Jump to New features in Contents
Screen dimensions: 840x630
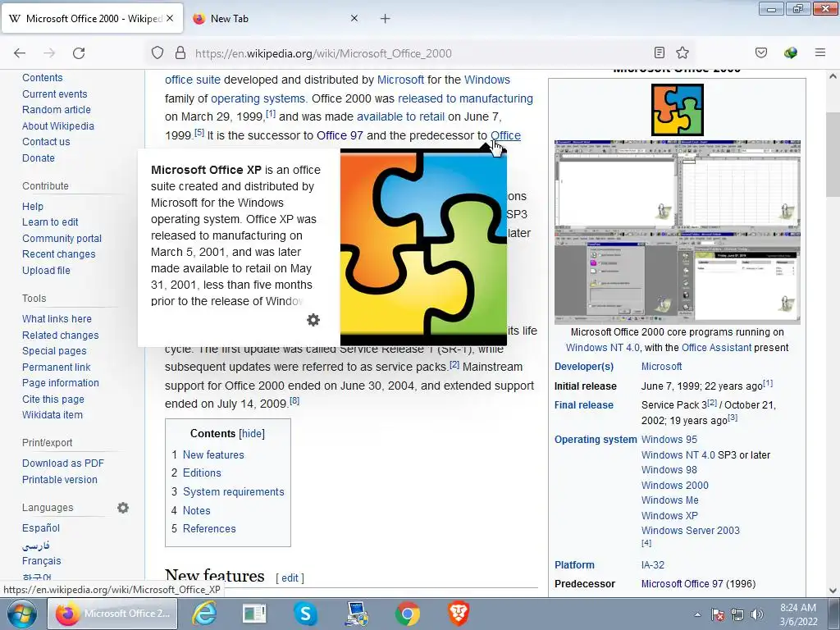(x=213, y=454)
